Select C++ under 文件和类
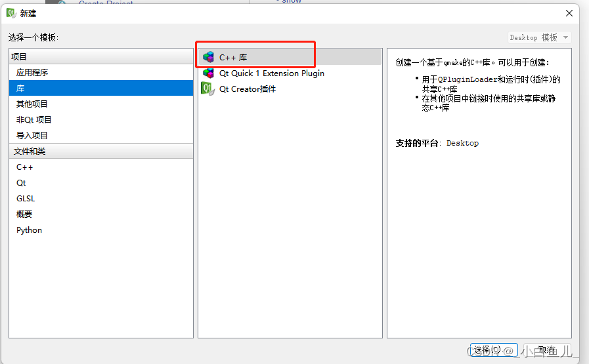The image size is (589, 364). pyautogui.click(x=101, y=167)
